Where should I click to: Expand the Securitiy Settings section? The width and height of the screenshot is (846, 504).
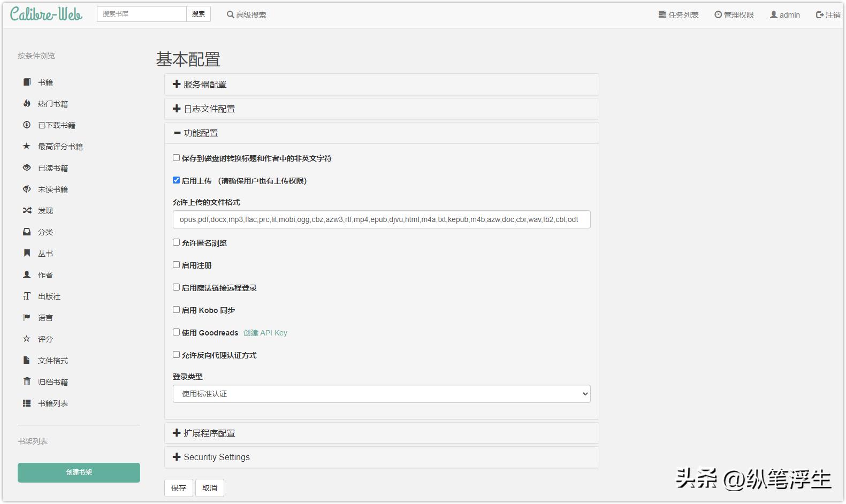[x=382, y=457]
